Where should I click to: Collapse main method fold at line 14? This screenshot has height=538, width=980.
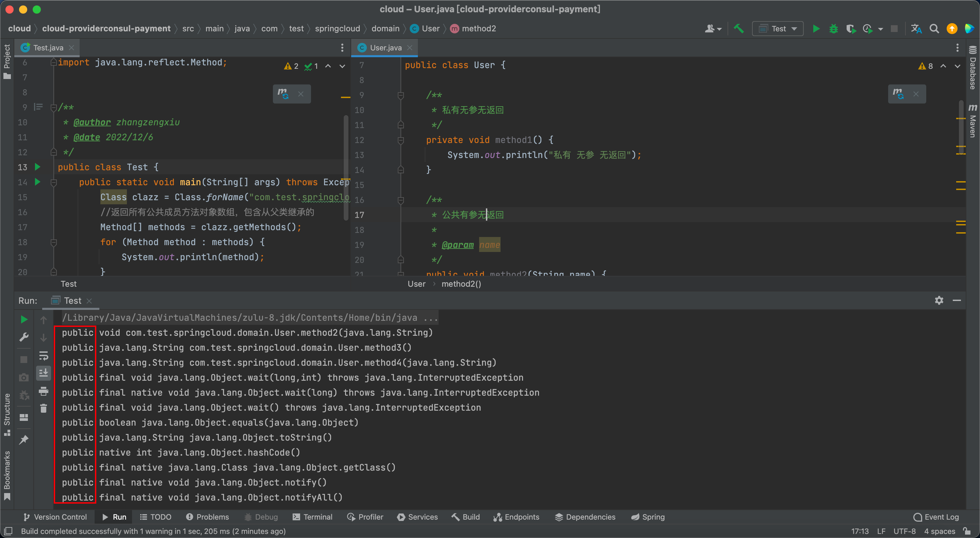54,183
